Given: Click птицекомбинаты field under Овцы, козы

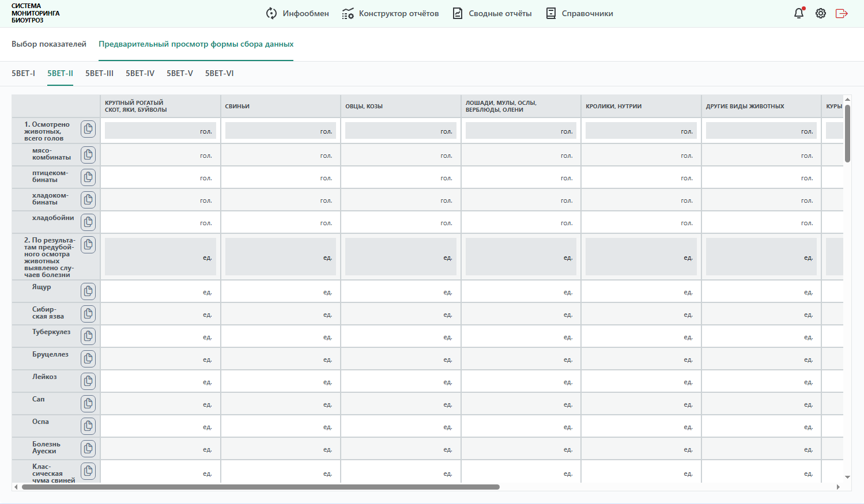Looking at the screenshot, I should (x=401, y=177).
